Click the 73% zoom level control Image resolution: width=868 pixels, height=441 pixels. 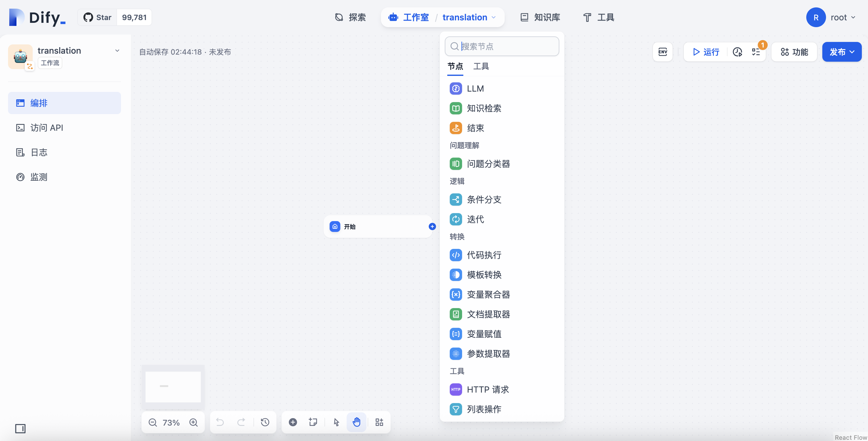pos(171,422)
